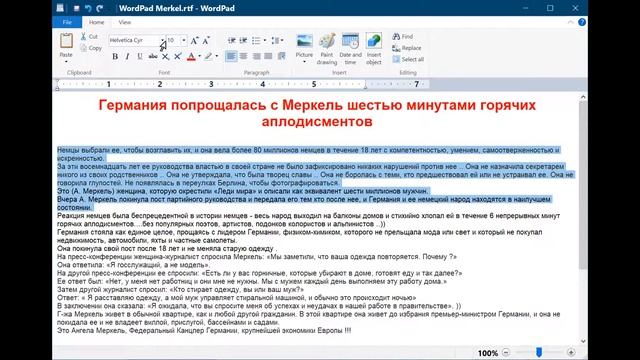This screenshot has height=360, width=640.
Task: Click the line 'Она ответила: «Я госслужащий, а не модель».'
Action: pos(134,265)
